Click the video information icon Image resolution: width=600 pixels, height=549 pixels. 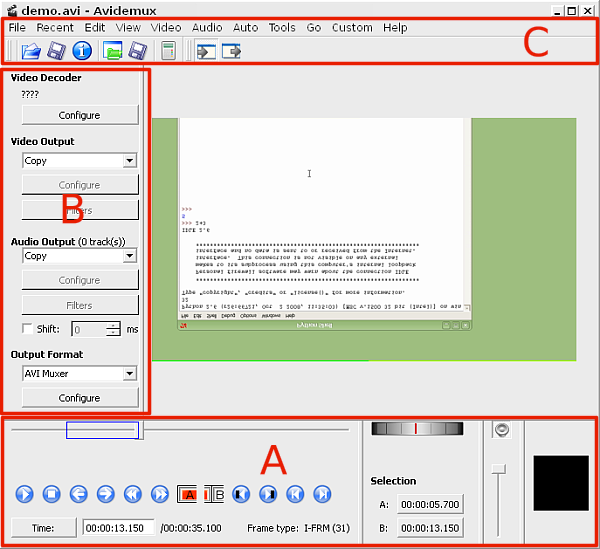(x=82, y=51)
